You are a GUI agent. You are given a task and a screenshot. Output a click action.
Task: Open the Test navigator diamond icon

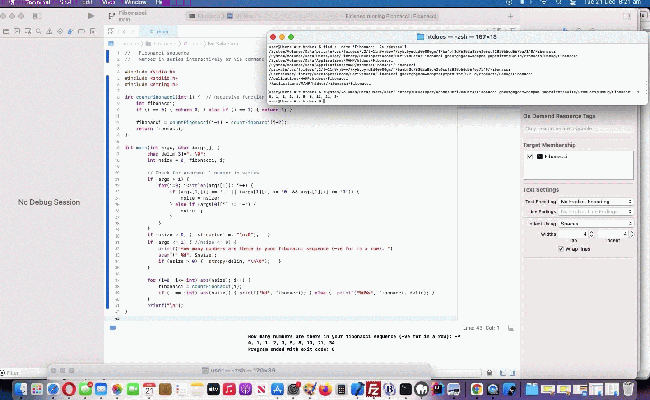coord(60,32)
